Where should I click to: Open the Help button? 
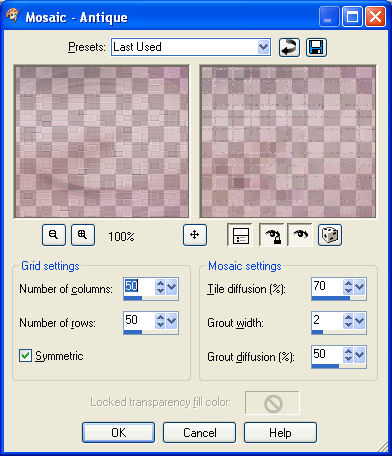click(x=280, y=433)
